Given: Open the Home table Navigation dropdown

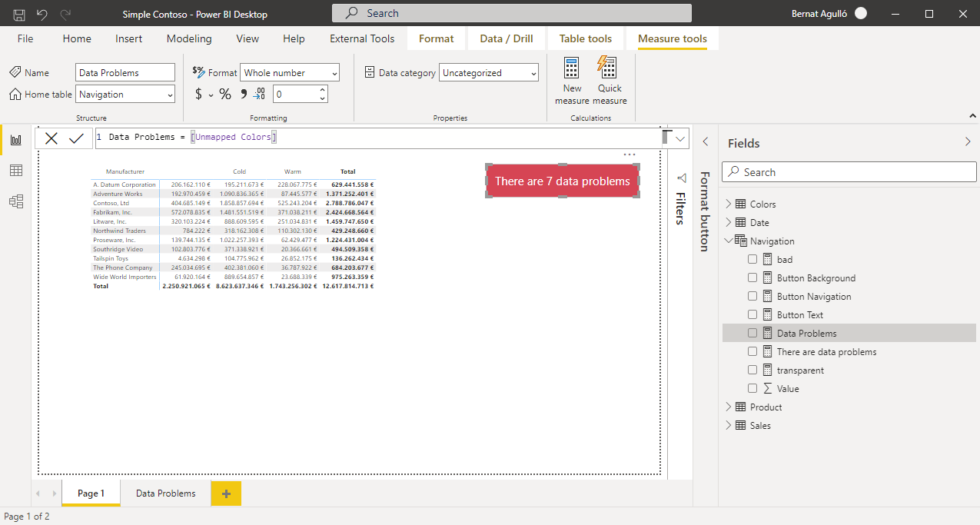Looking at the screenshot, I should 125,95.
